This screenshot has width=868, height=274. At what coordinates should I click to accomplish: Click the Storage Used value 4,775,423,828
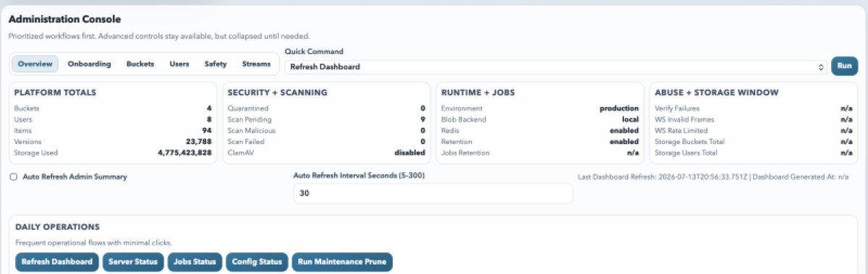coord(184,153)
